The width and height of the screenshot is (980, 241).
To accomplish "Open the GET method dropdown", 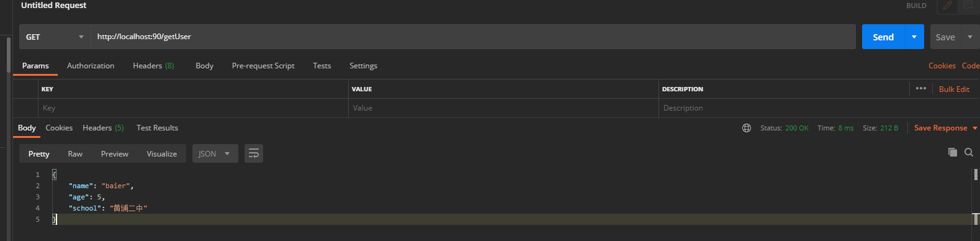I will point(55,37).
